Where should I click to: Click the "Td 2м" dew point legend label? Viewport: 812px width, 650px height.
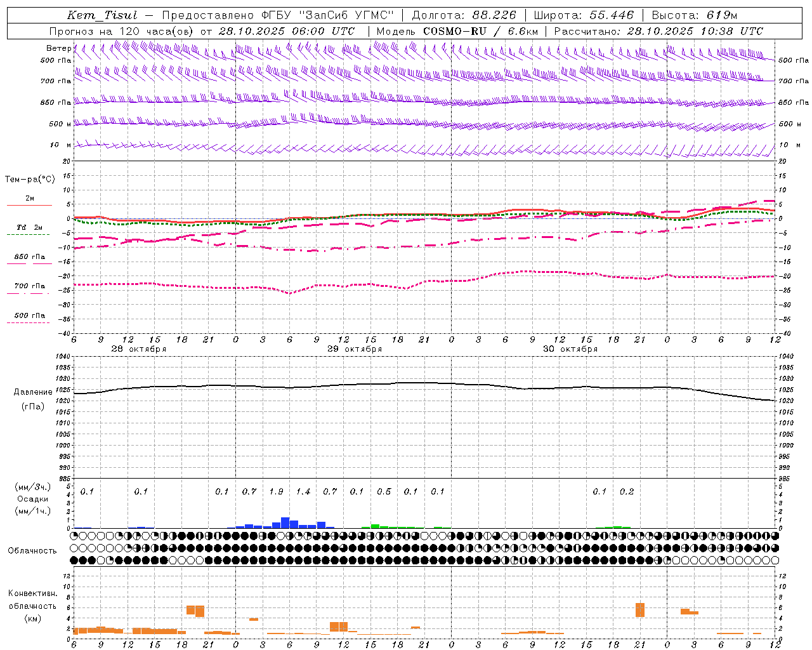pyautogui.click(x=29, y=227)
